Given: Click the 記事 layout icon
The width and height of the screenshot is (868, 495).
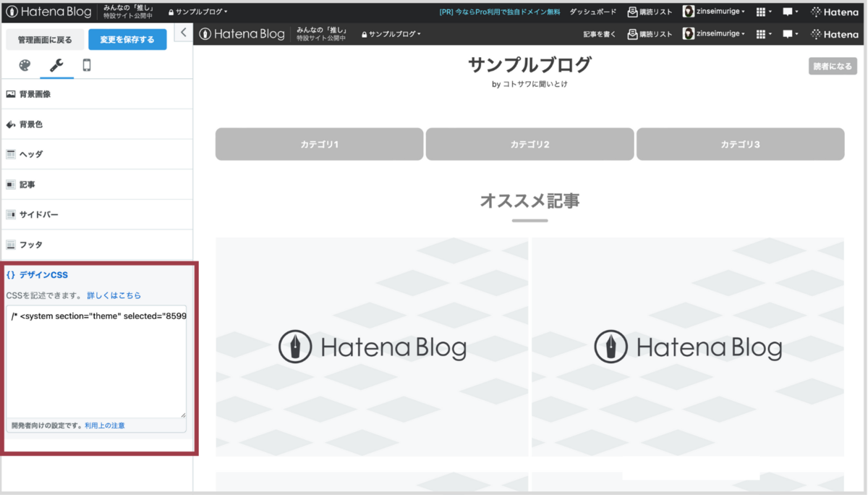Looking at the screenshot, I should click(11, 185).
